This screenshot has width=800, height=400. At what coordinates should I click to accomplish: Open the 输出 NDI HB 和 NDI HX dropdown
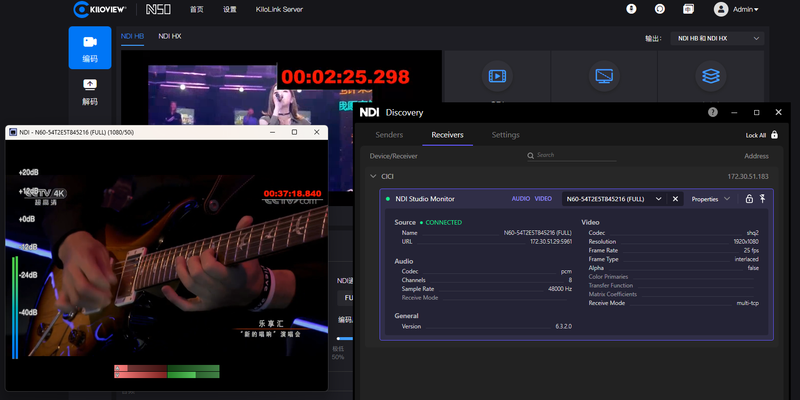tap(717, 38)
